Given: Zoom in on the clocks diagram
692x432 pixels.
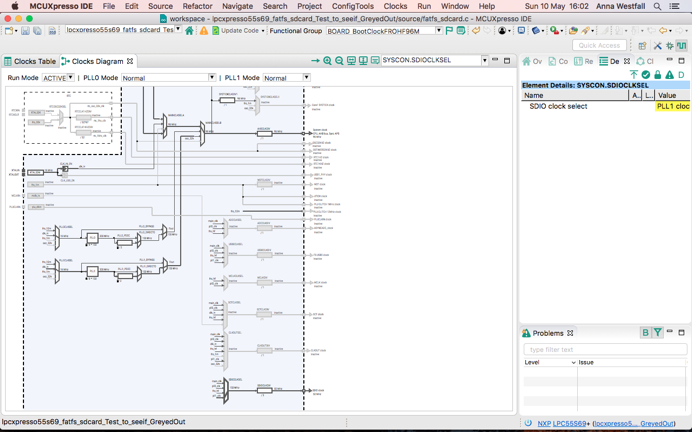Looking at the screenshot, I should (x=327, y=61).
